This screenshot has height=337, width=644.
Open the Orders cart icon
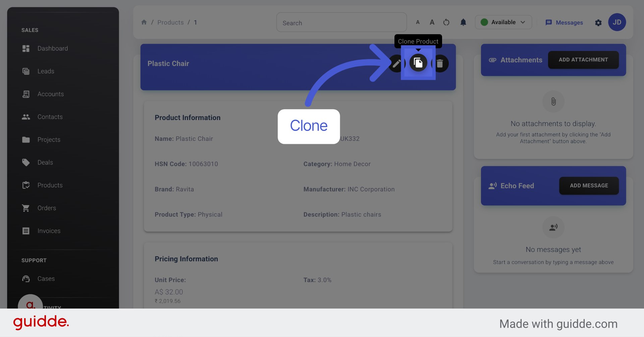[x=26, y=208]
